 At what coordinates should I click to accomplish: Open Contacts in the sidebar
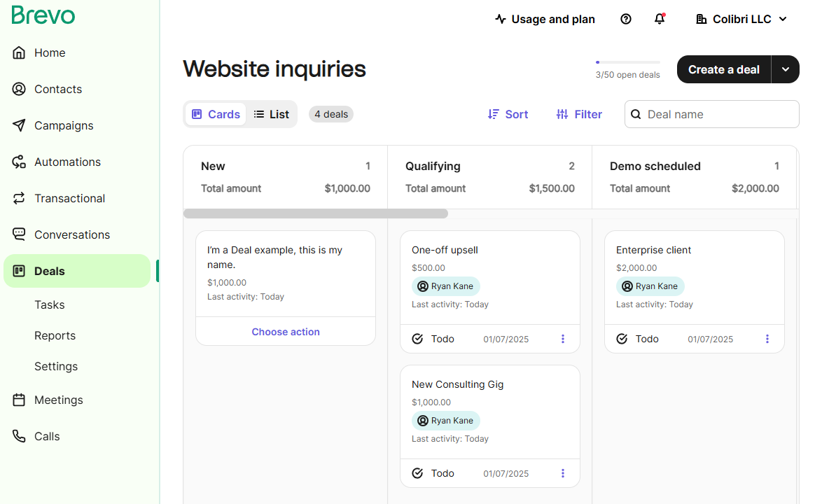(x=57, y=90)
